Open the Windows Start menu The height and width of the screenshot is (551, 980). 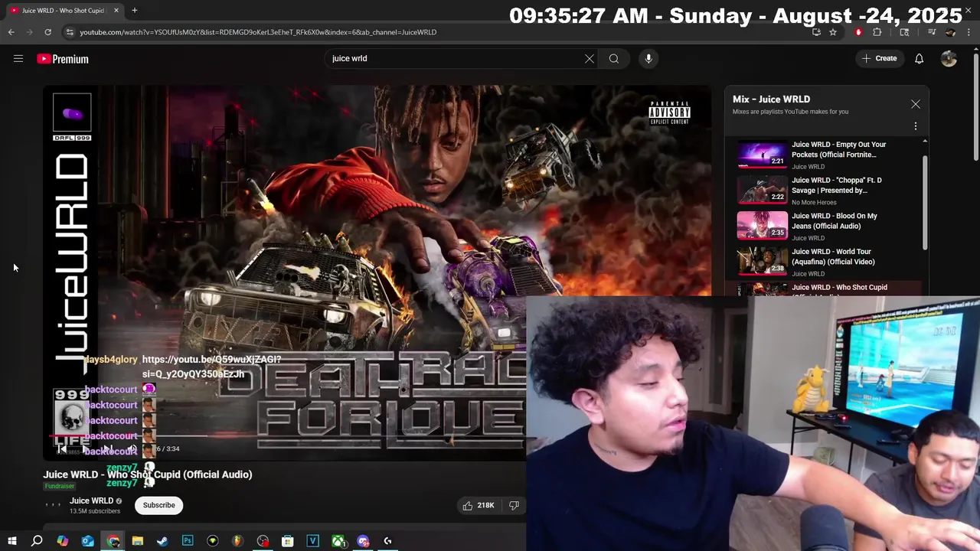tap(11, 541)
